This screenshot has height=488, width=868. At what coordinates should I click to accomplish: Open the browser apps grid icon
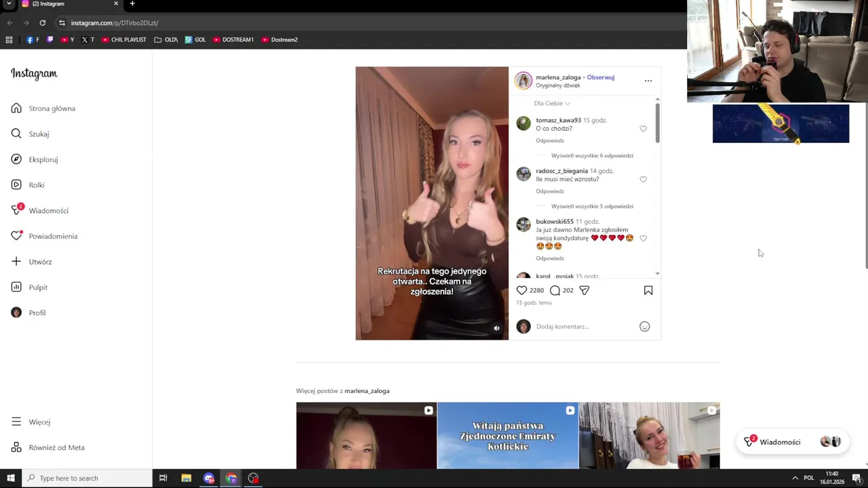(9, 40)
